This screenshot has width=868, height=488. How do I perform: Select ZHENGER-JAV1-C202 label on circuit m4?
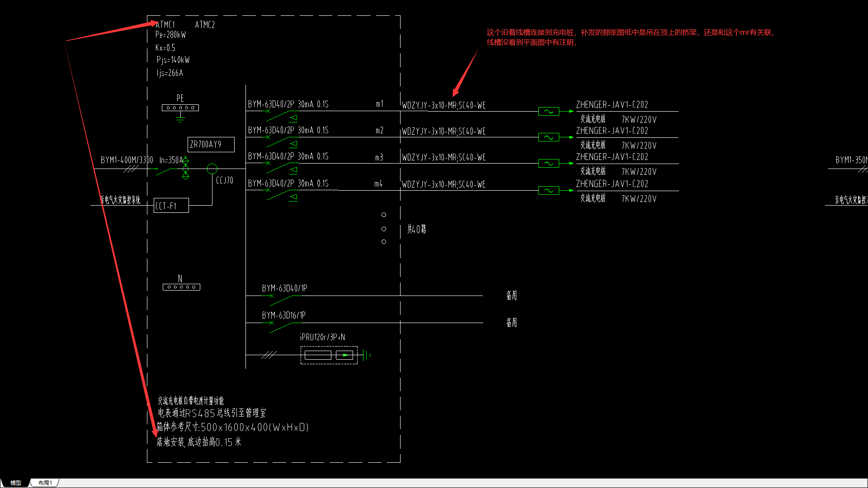pos(612,184)
